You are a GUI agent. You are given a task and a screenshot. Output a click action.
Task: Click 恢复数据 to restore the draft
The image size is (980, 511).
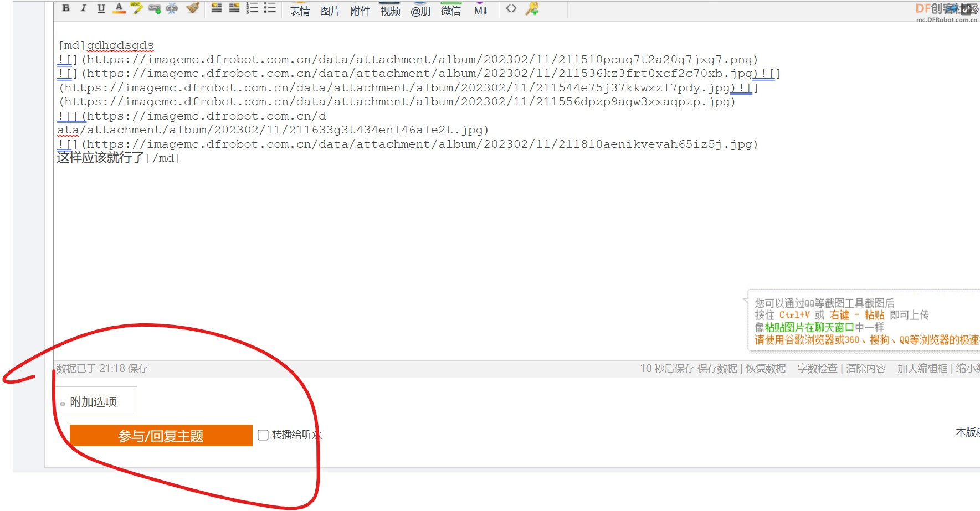(x=766, y=369)
